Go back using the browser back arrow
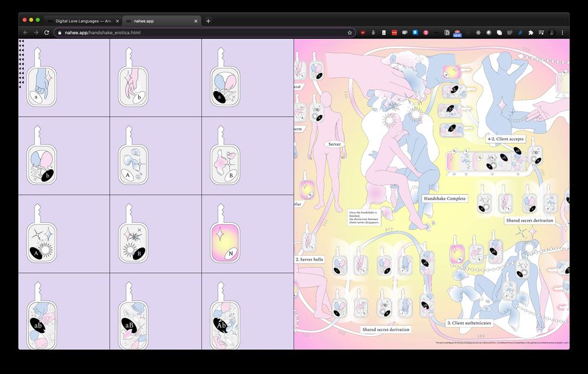The height and width of the screenshot is (374, 588). [x=25, y=32]
